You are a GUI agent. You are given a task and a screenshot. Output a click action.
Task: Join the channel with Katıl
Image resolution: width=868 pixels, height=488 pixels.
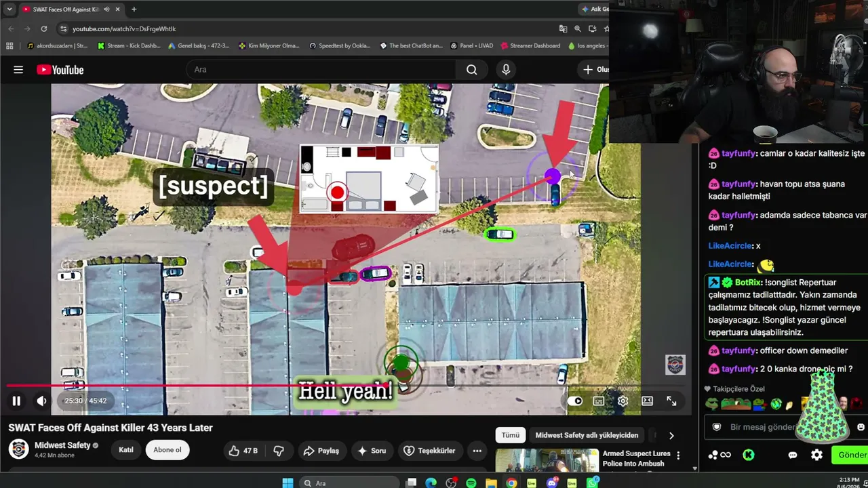126,450
